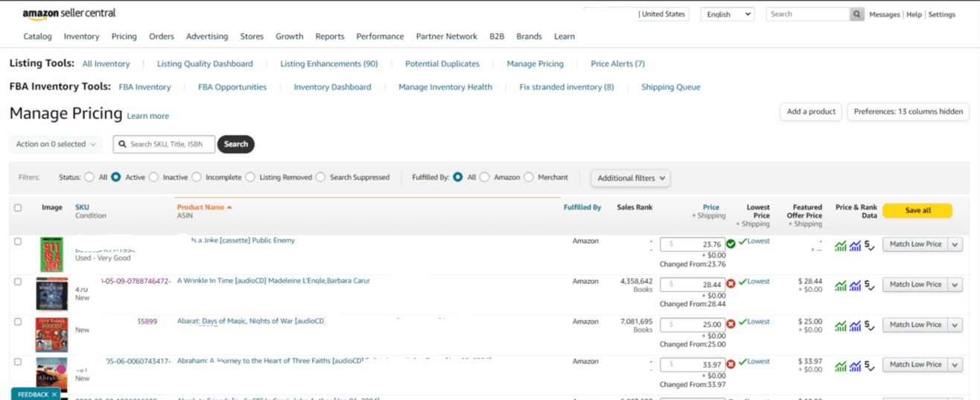Open the Pricing menu
The width and height of the screenshot is (980, 400).
pos(124,36)
